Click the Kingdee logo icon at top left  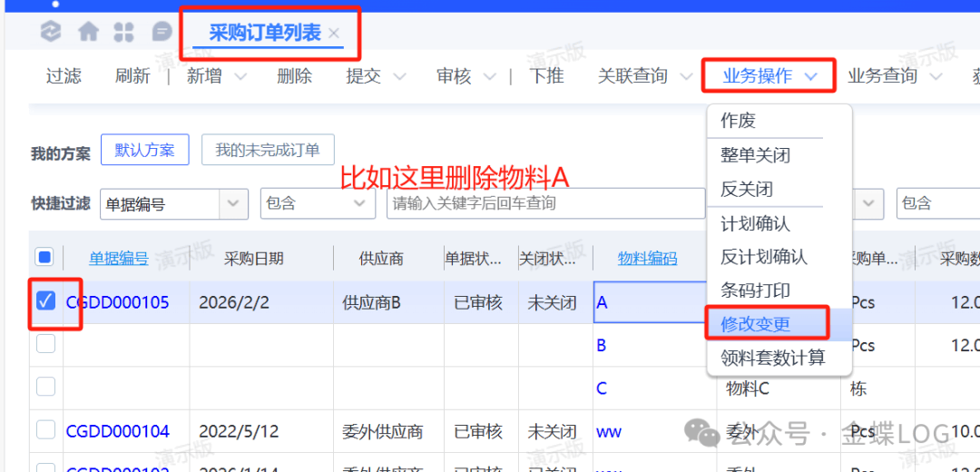[x=51, y=32]
